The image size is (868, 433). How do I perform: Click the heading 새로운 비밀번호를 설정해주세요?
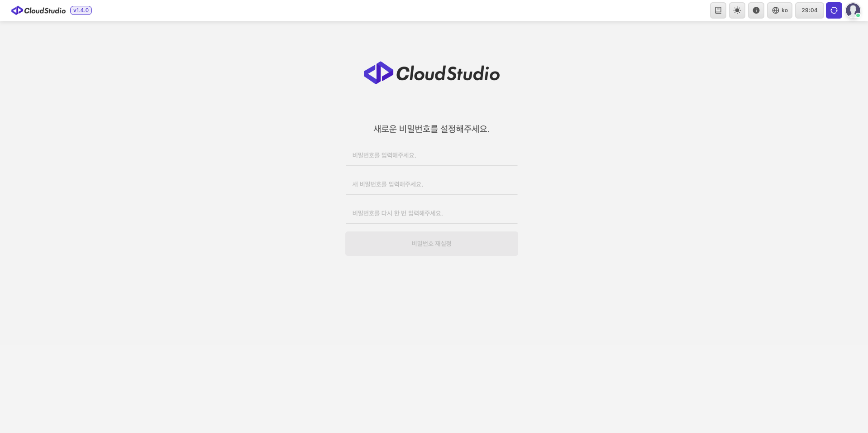tap(432, 129)
